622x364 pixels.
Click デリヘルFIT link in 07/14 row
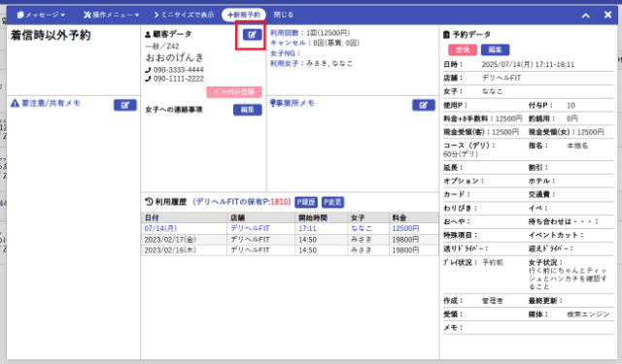point(250,228)
